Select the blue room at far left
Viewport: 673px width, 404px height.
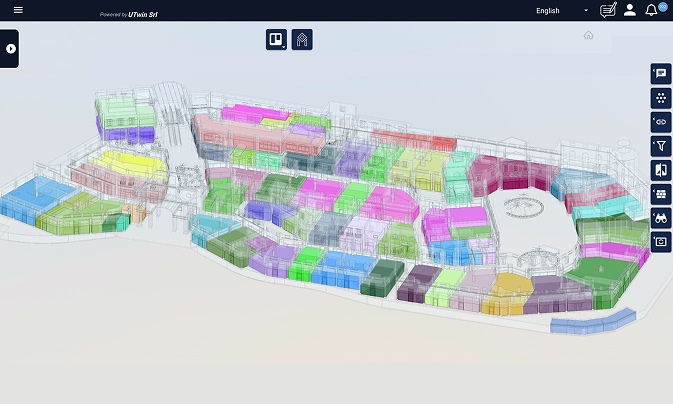click(22, 203)
